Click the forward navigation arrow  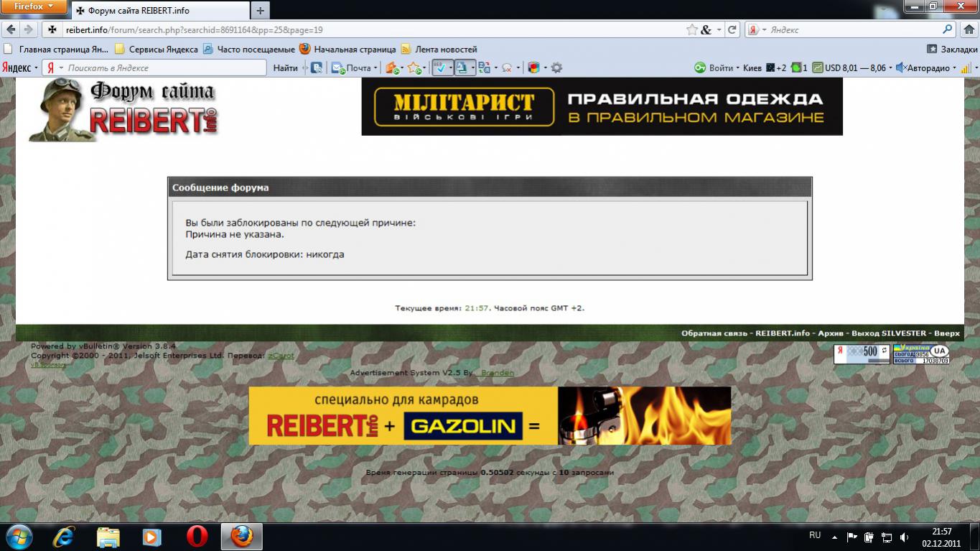[x=29, y=29]
